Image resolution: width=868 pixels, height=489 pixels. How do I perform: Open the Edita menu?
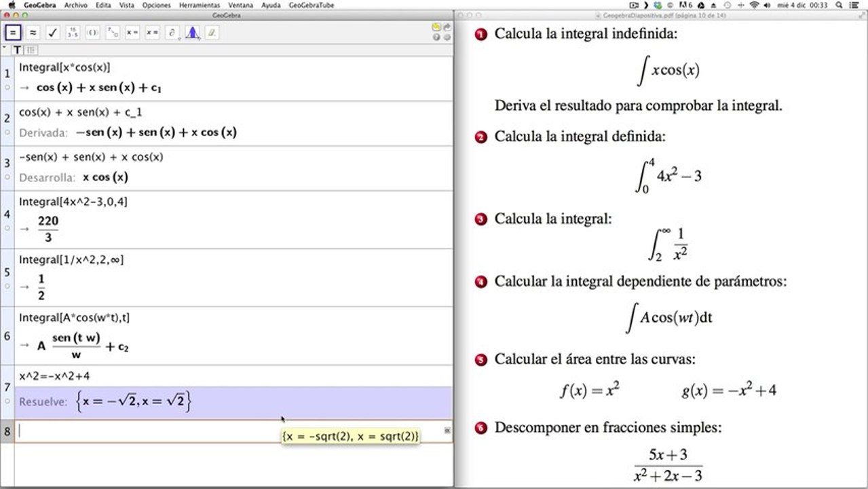pos(103,5)
